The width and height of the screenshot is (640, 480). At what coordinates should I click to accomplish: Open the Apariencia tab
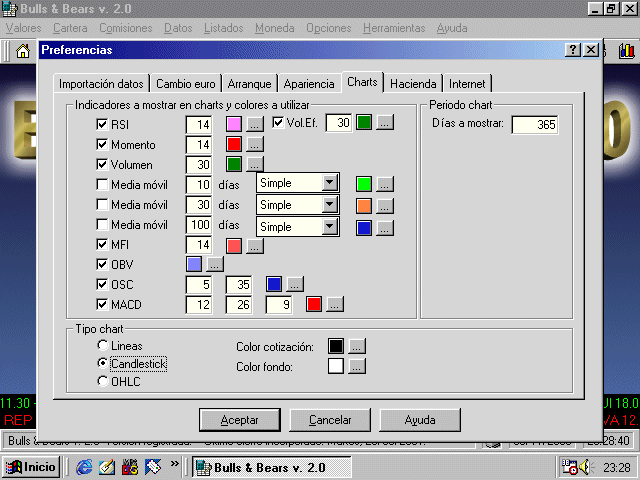(x=309, y=84)
